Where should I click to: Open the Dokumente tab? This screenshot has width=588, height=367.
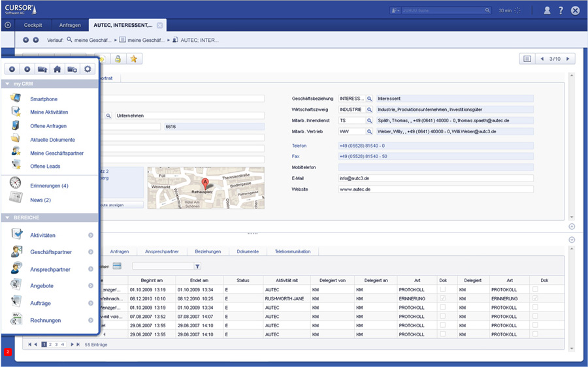248,251
